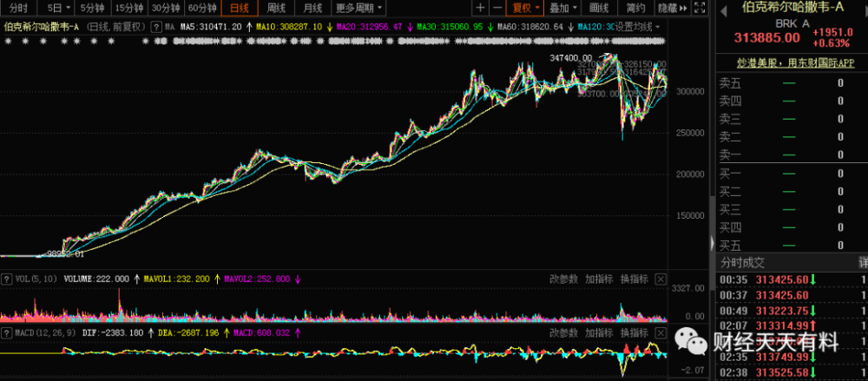868x381 pixels.
Task: Click 加指标 in the VOL panel
Action: (599, 279)
